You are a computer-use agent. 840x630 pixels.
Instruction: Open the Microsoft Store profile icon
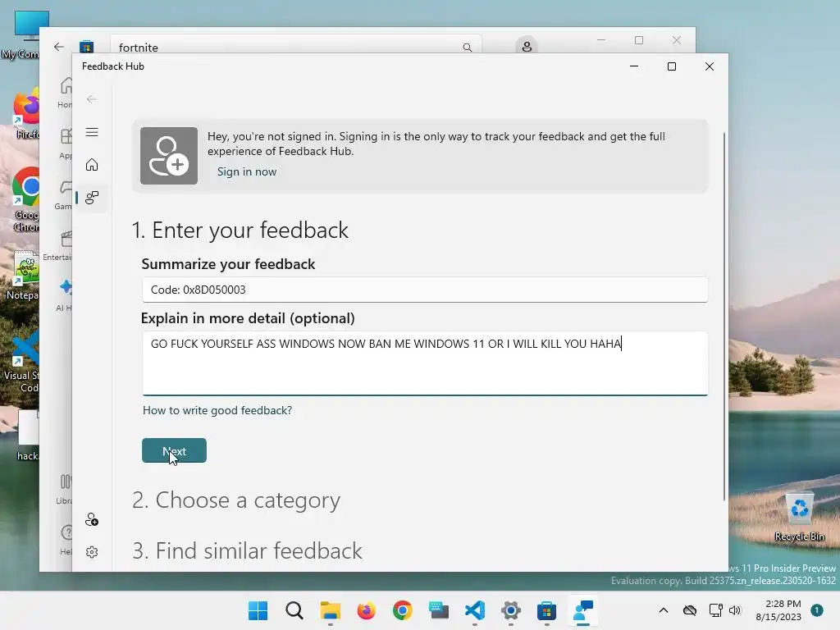coord(527,46)
